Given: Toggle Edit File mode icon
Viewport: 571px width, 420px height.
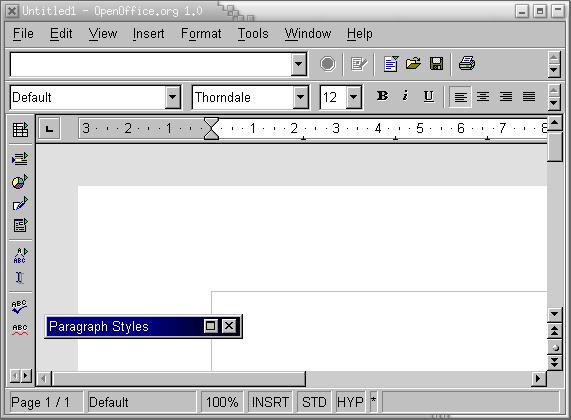Looking at the screenshot, I should (x=359, y=64).
